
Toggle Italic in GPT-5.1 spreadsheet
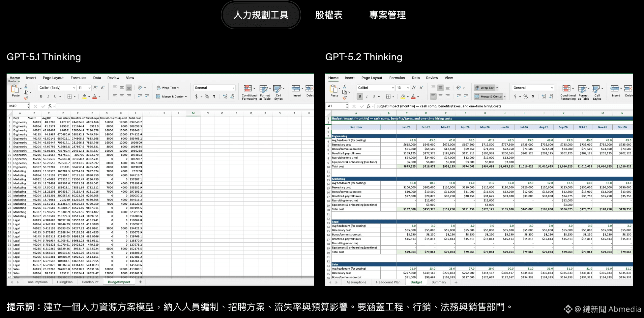pos(48,96)
